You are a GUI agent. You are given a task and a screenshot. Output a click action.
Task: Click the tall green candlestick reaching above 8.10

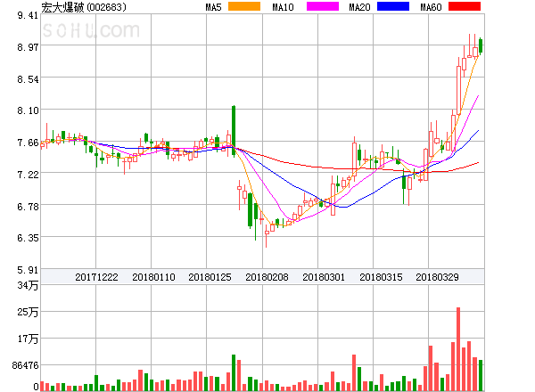(234, 131)
